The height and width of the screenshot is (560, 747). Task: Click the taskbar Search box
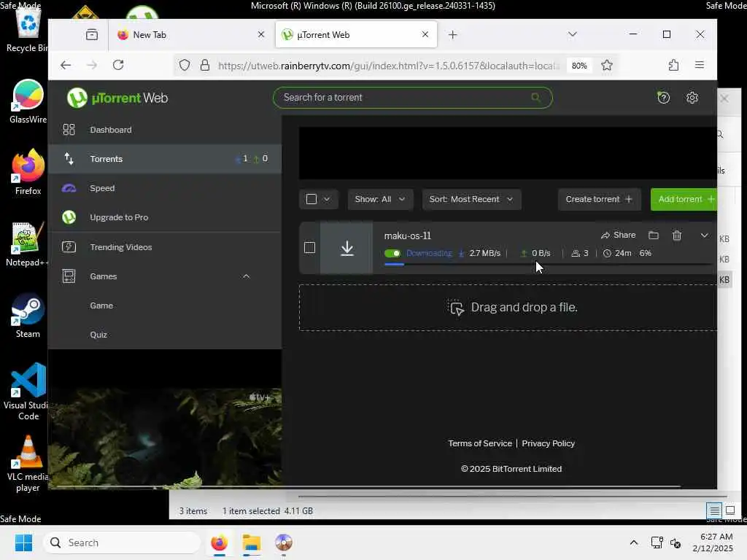[122, 542]
